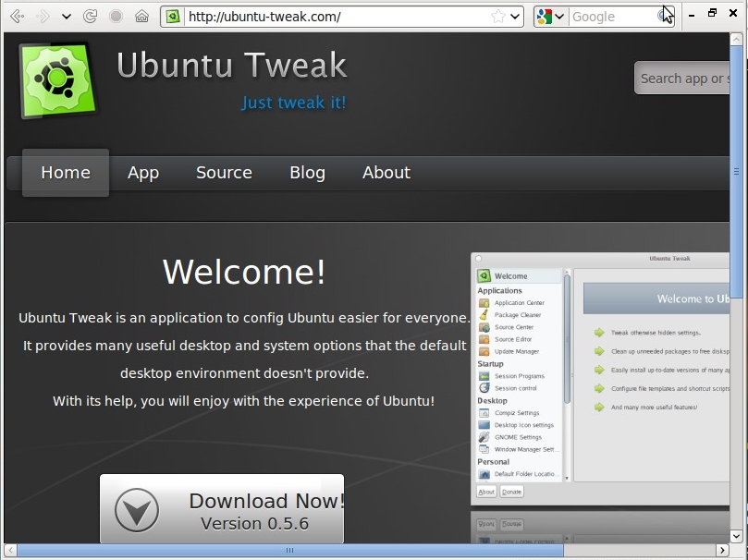Click Source Editor icon in the preview
The image size is (748, 560).
[x=484, y=339]
